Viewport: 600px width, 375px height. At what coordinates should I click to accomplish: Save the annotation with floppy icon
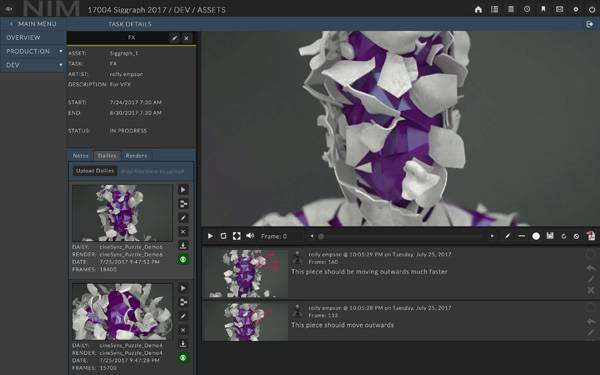[550, 236]
